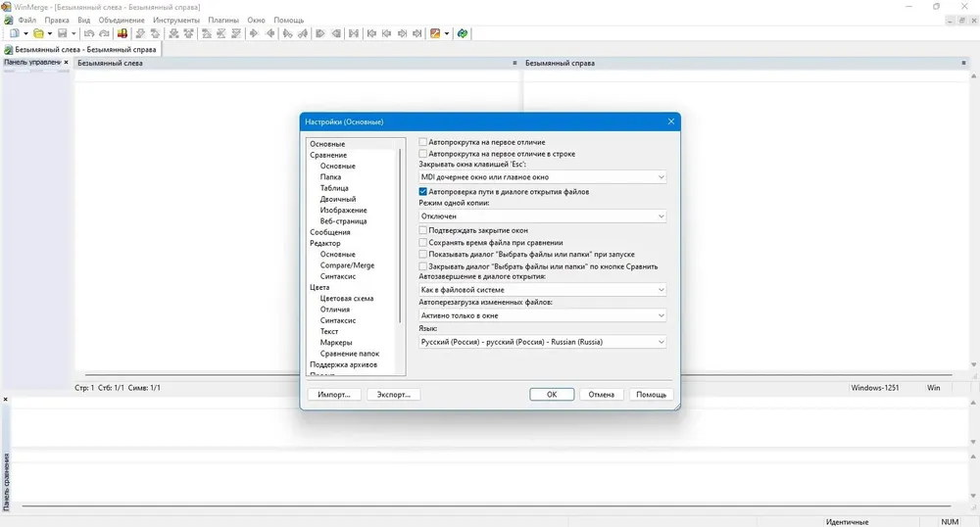Click the Next conflict toolbar icon
The width and height of the screenshot is (980, 527).
[173, 33]
